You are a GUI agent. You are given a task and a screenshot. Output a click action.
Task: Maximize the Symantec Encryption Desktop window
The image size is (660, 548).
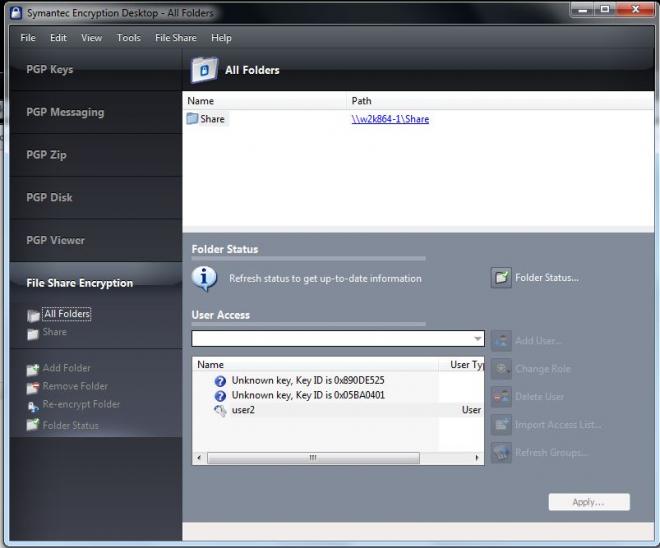pos(605,9)
